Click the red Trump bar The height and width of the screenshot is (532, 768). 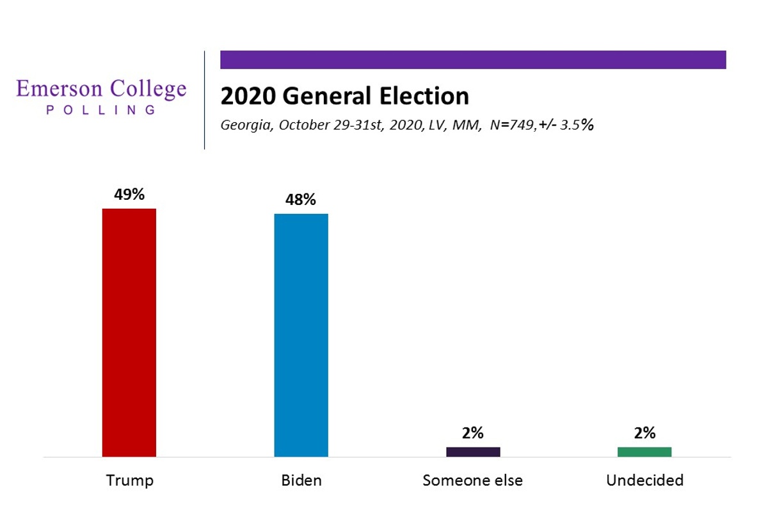coord(129,332)
